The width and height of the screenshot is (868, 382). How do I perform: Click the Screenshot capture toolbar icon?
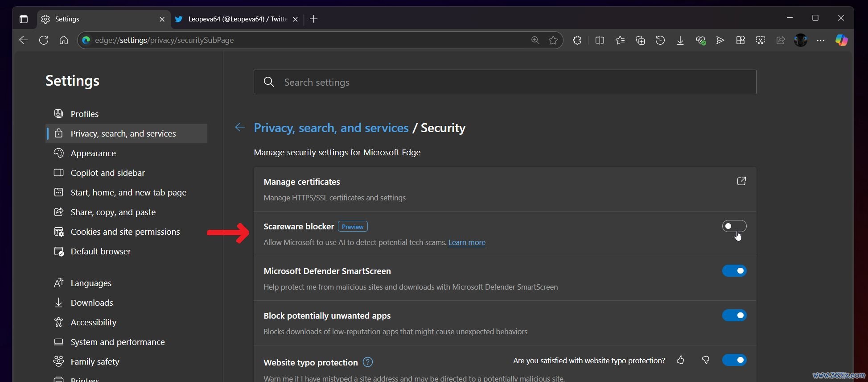point(761,40)
